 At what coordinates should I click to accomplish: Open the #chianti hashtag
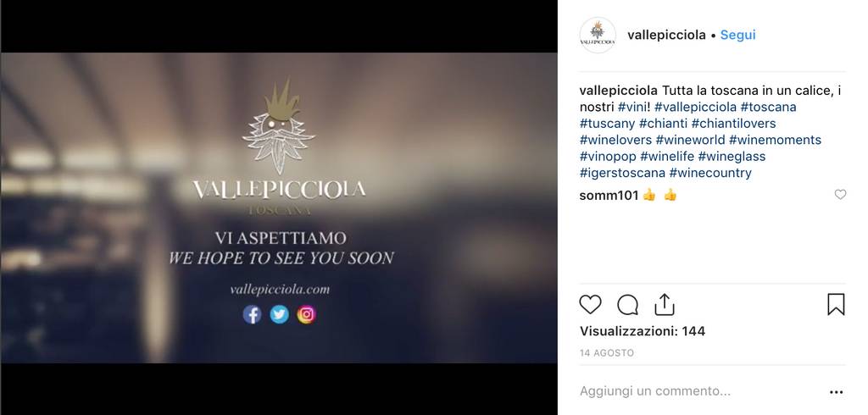point(663,123)
